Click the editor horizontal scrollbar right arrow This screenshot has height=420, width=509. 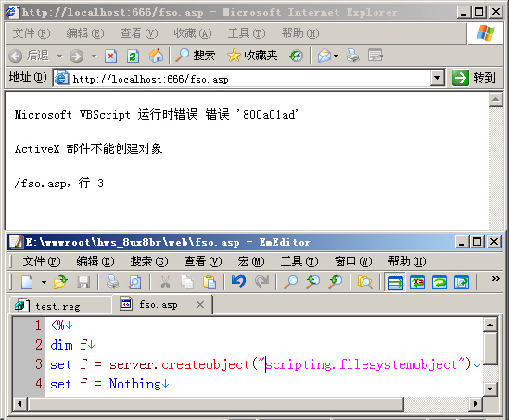476,403
